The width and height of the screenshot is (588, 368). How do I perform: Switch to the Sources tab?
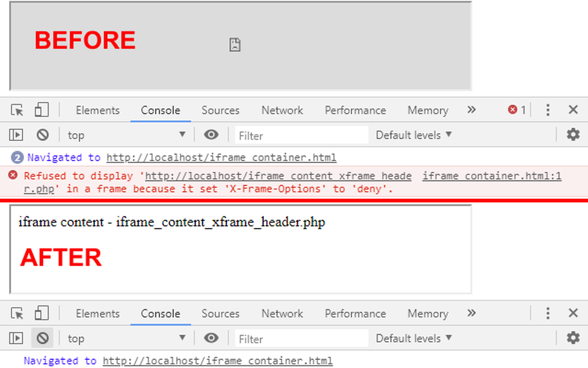coord(220,110)
